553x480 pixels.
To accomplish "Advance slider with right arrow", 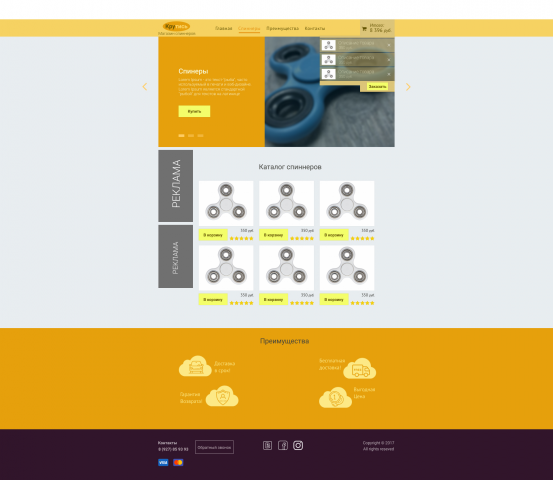I will click(408, 87).
